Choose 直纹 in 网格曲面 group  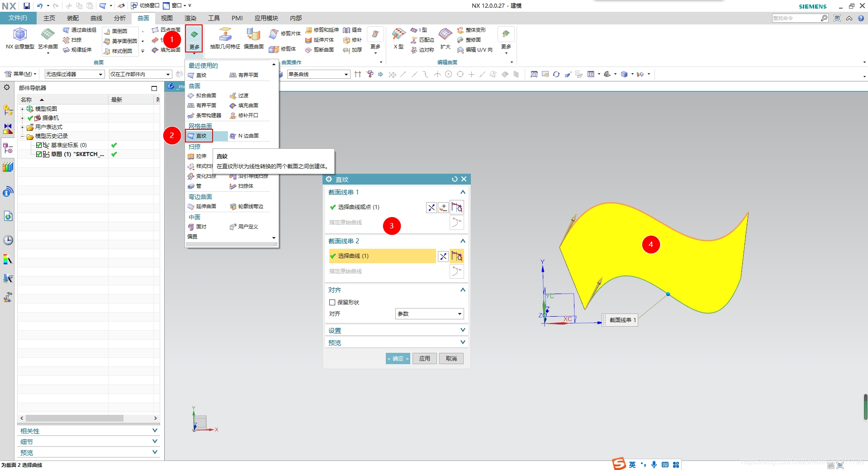click(199, 136)
